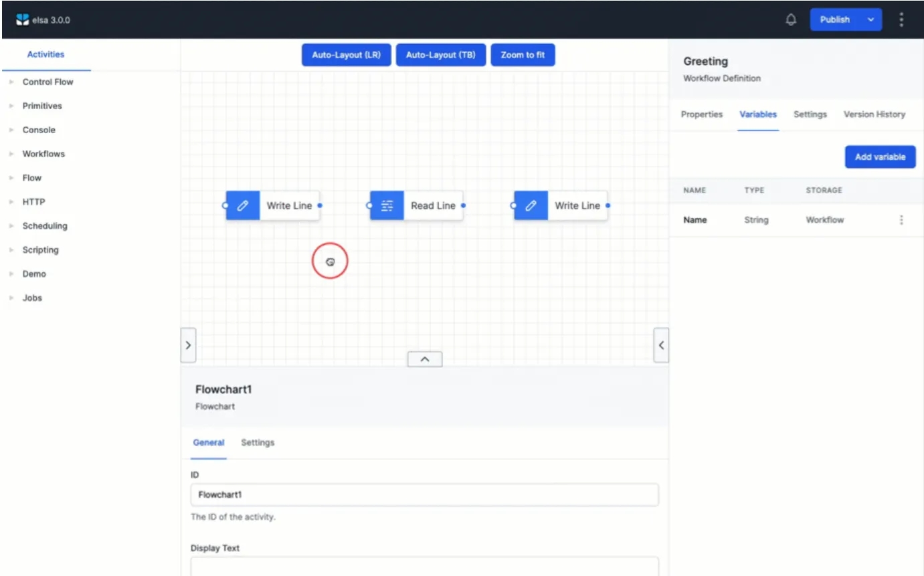
Task: Click the last Write Line pencil icon
Action: (531, 205)
